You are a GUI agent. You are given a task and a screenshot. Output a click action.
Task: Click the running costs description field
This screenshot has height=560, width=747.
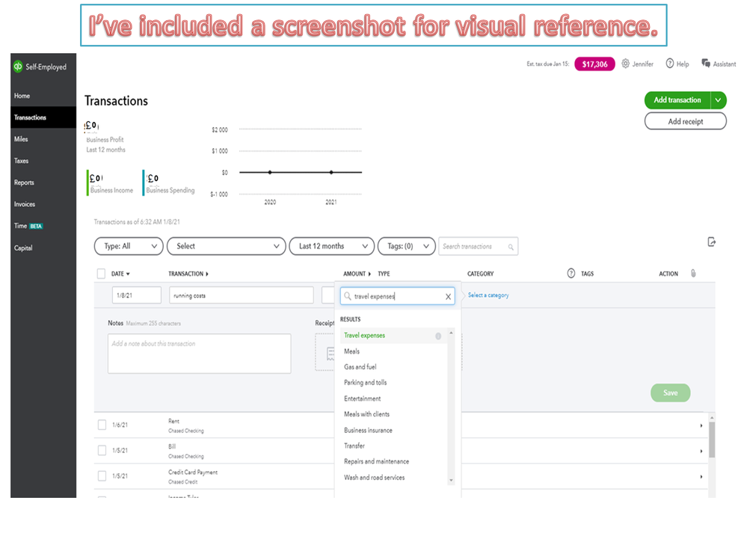coord(241,295)
